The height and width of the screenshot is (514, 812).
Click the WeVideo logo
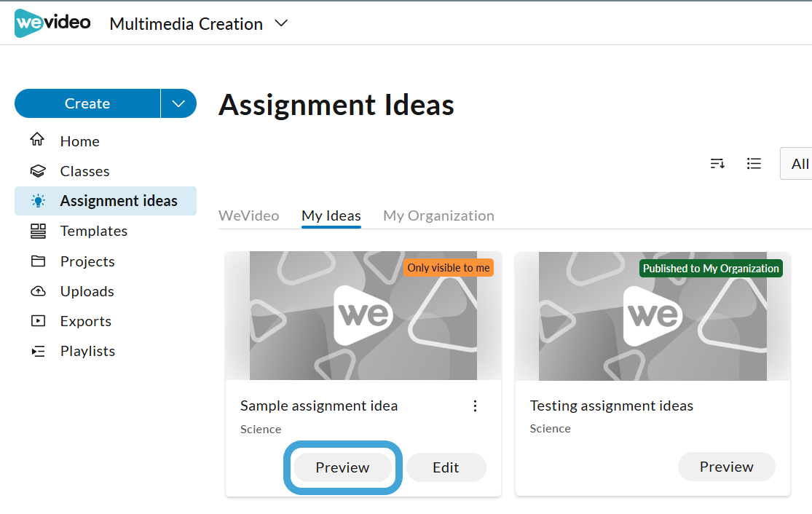(52, 23)
